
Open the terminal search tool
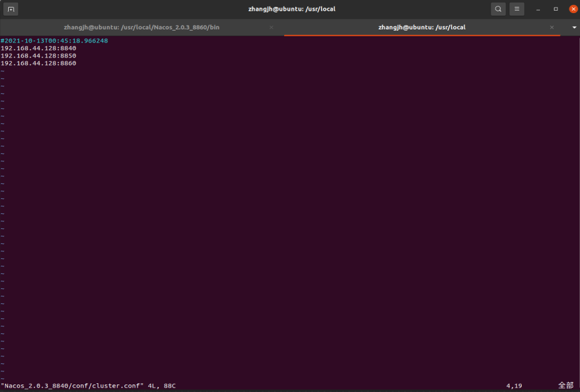click(x=498, y=9)
